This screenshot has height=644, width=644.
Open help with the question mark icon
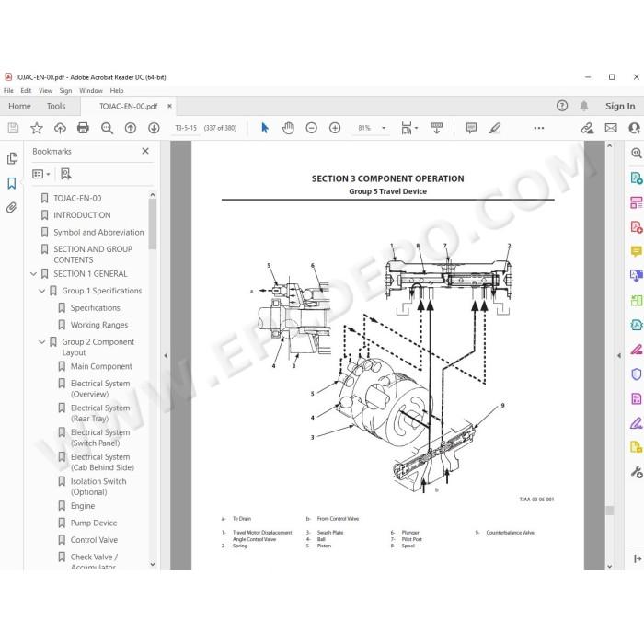(x=562, y=106)
